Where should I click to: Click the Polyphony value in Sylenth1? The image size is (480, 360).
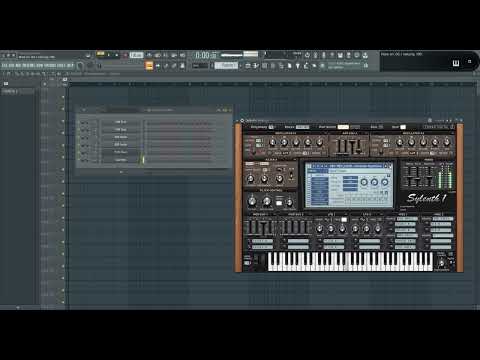pyautogui.click(x=271, y=127)
